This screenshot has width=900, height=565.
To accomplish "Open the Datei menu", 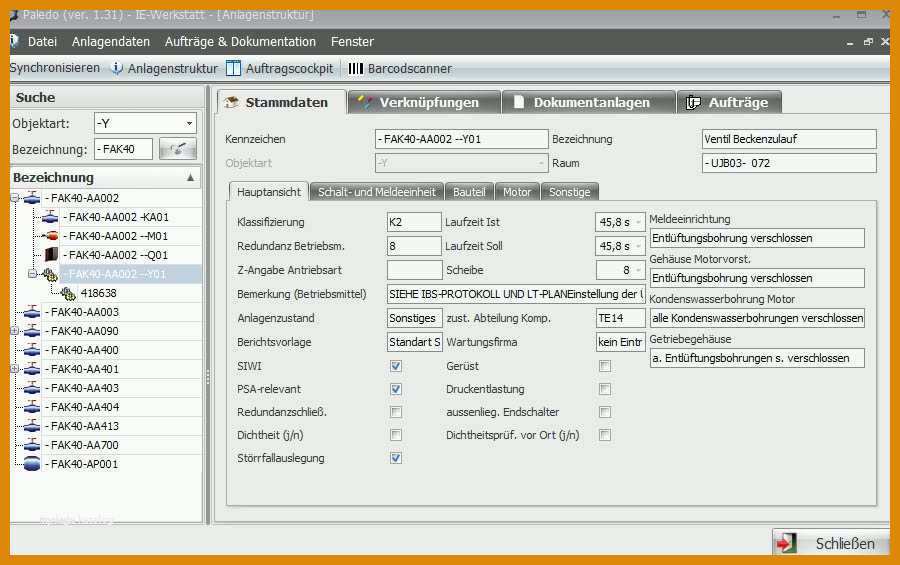I will (x=42, y=41).
